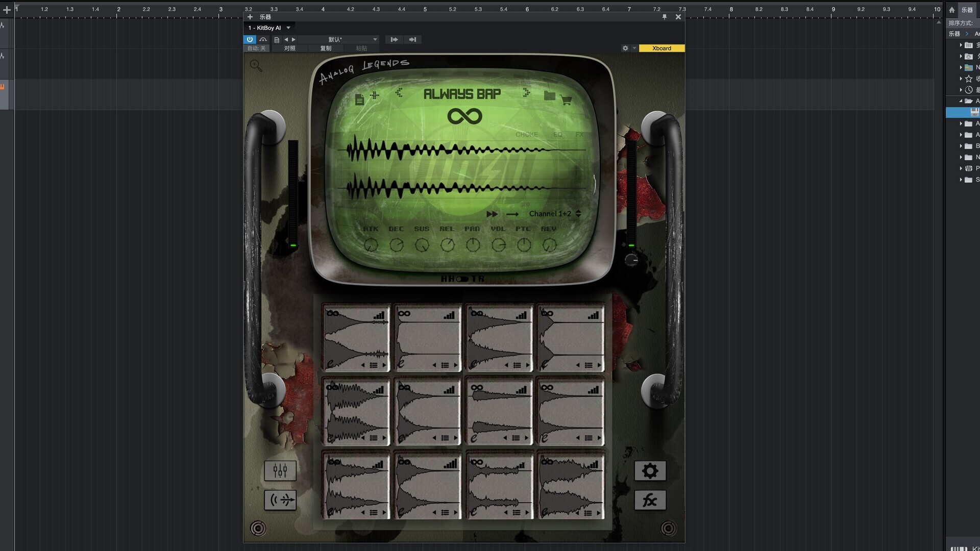
Task: Select the previous kit arrow before ALWAYS BAP
Action: [x=399, y=92]
